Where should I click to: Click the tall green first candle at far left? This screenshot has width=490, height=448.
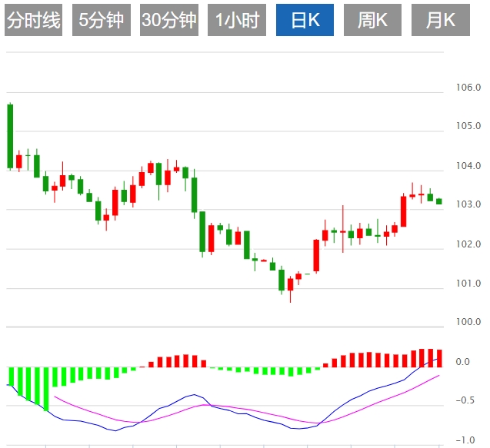click(10, 135)
